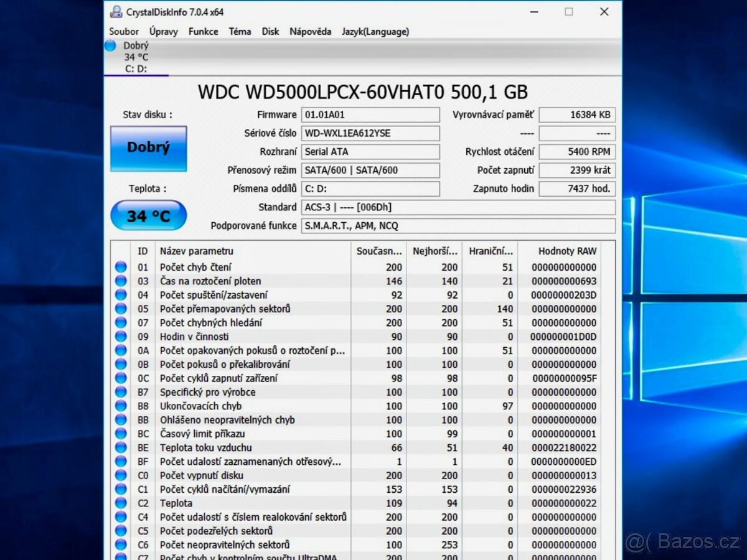
Task: Click the 34 °C temperature indicator
Action: [x=148, y=215]
